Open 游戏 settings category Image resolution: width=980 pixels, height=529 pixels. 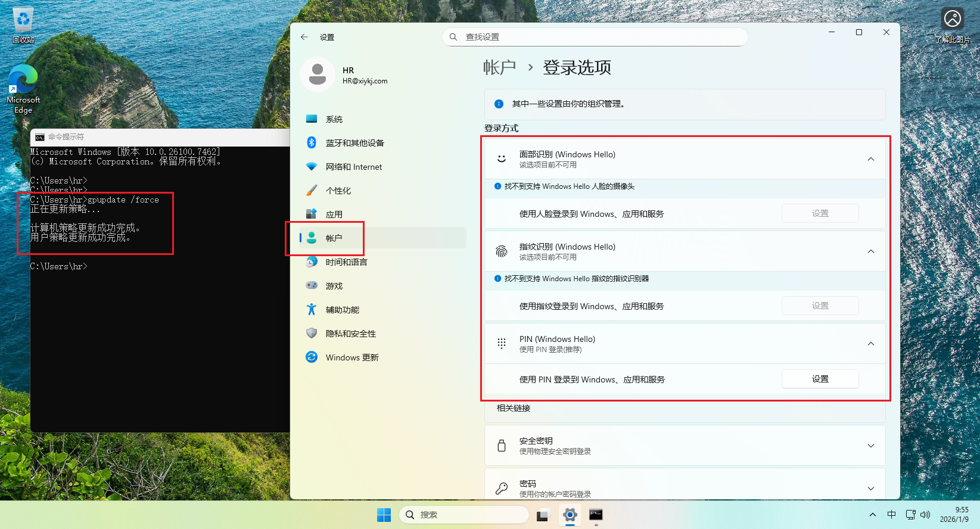382,286
